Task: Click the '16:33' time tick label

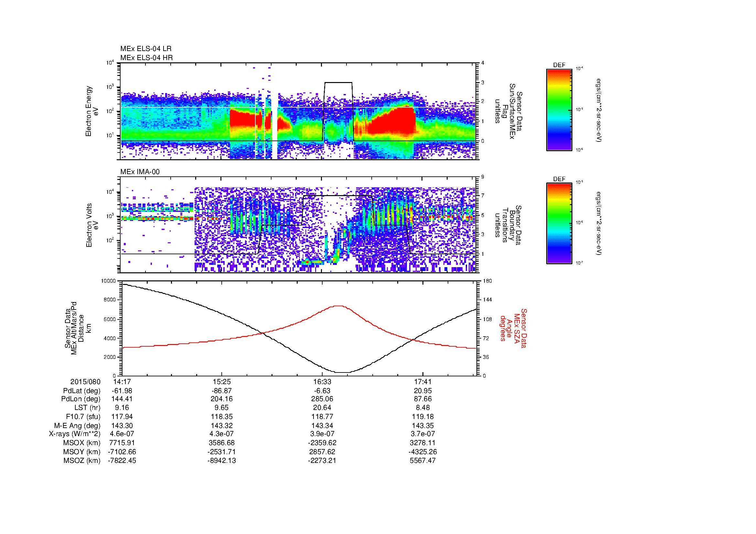Action: (322, 382)
